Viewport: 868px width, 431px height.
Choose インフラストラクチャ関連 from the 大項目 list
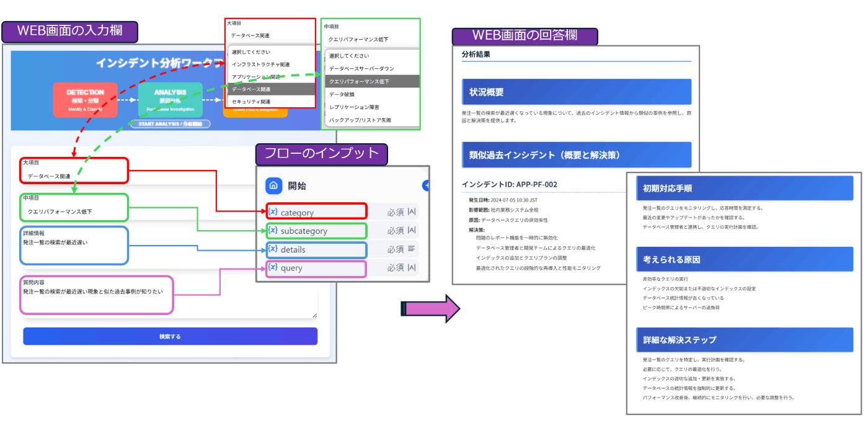click(270, 64)
